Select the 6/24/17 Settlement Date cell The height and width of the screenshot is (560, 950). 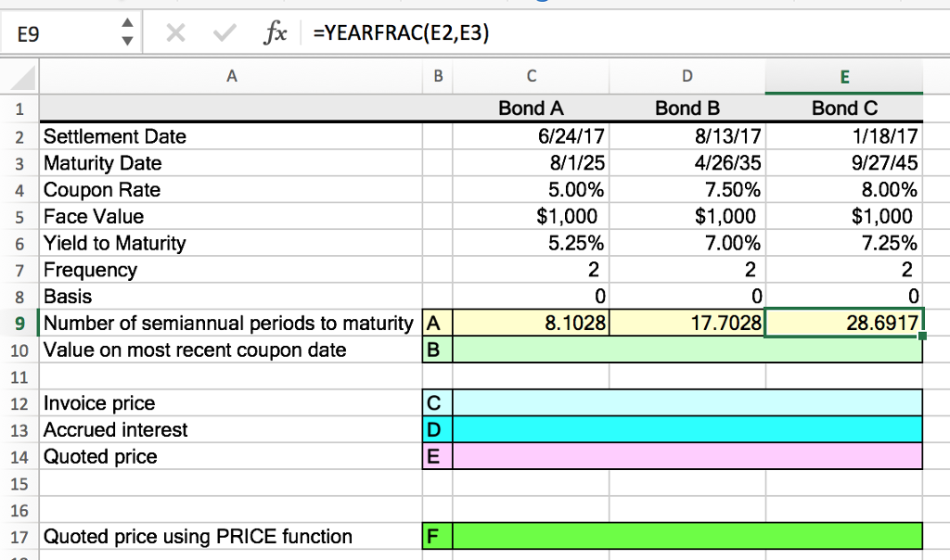pos(531,135)
